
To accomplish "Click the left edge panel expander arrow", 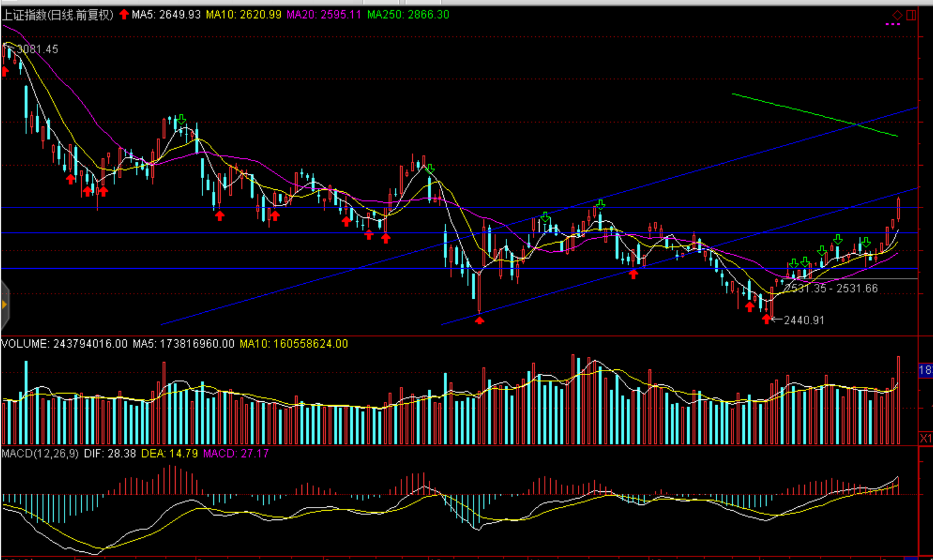I will 4,305.
